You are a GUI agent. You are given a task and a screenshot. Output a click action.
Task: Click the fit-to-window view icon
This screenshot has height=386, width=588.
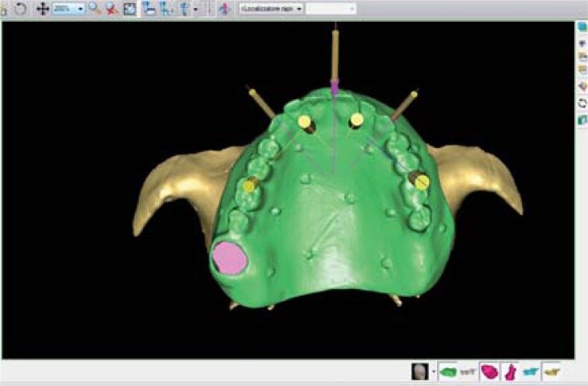point(127,8)
